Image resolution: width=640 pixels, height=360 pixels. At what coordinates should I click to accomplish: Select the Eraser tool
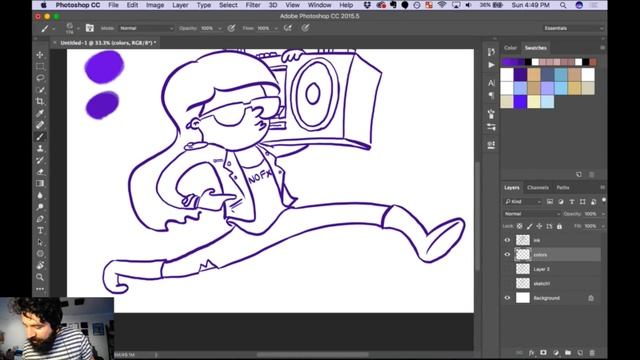[40, 172]
